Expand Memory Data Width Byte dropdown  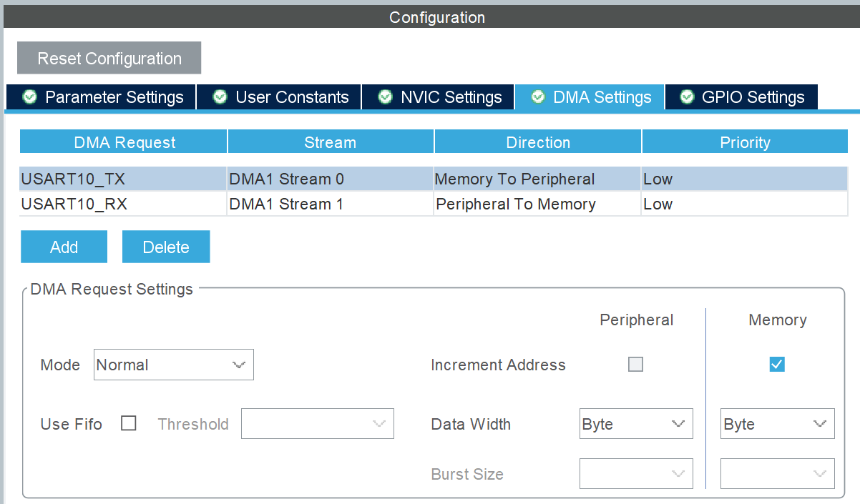(777, 424)
